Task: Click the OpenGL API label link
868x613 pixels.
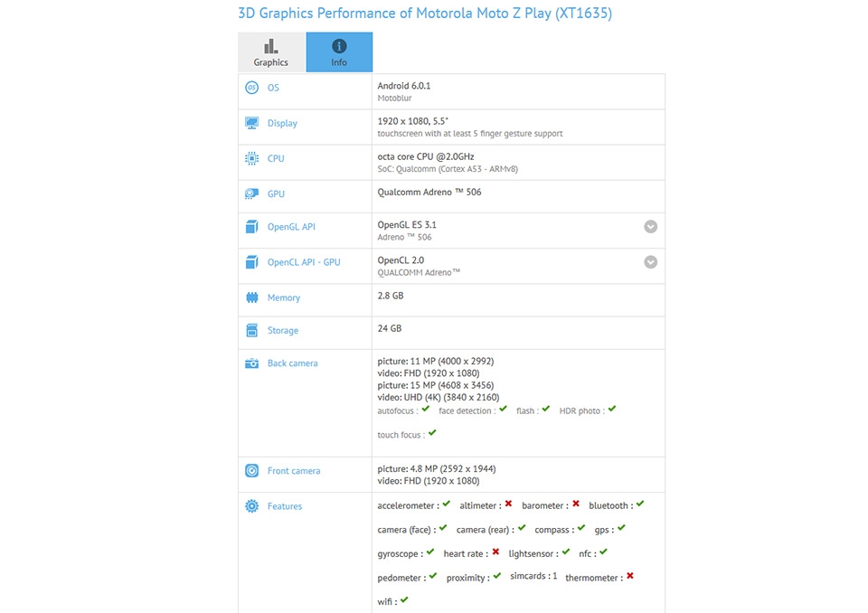Action: point(291,227)
